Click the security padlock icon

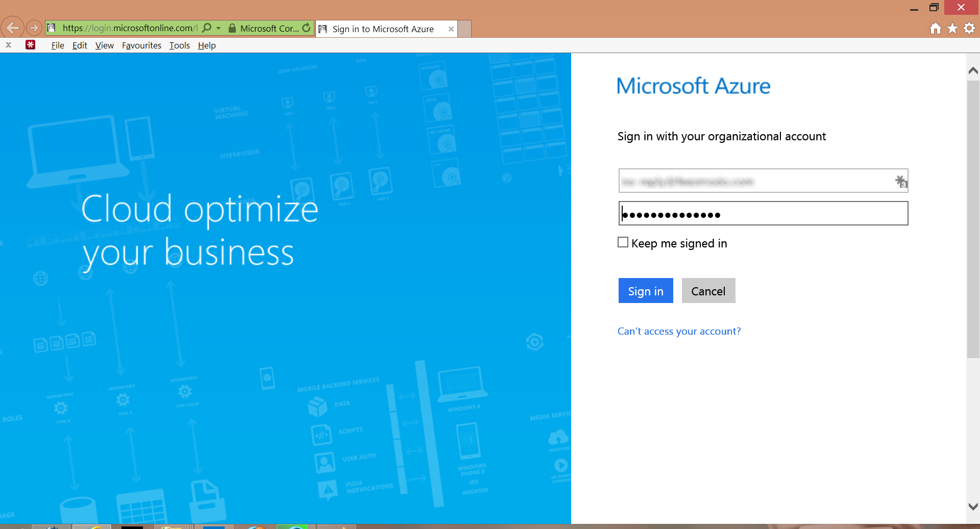232,28
